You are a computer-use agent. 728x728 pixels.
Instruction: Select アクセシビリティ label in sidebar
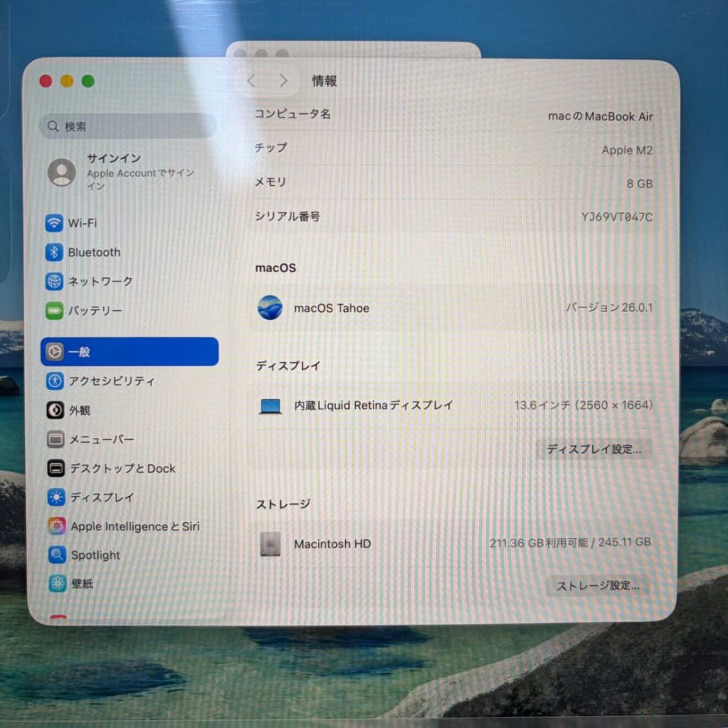112,381
